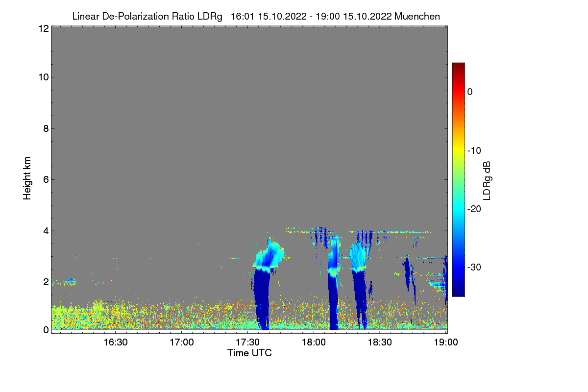The image size is (588, 392).
Task: Click the height axis label 8
Action: tap(46, 128)
